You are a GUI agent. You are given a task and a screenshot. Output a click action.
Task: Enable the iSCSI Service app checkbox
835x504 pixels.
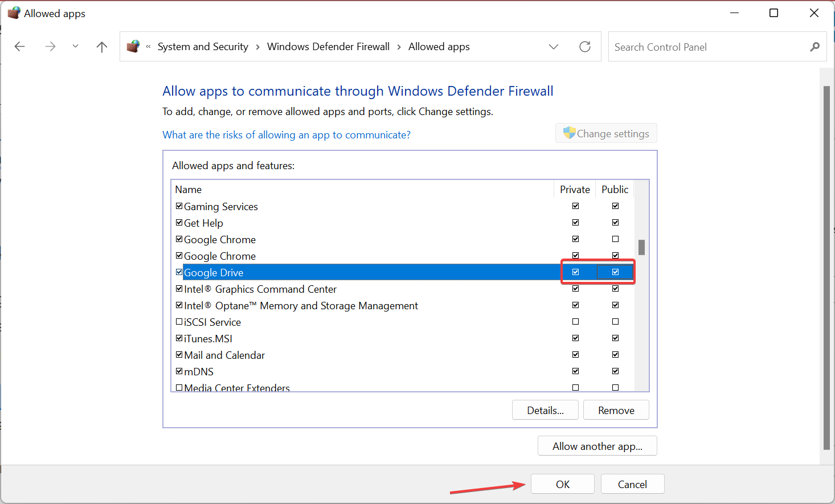[x=179, y=322]
